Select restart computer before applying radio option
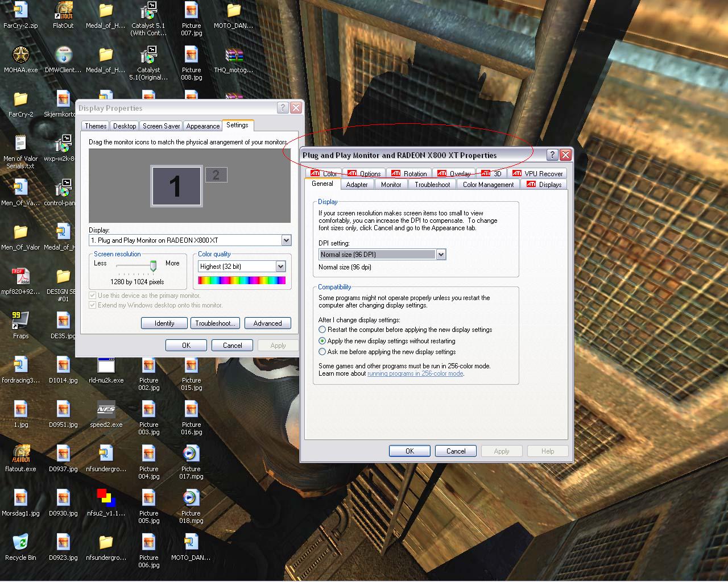This screenshot has width=728, height=582. tap(322, 330)
